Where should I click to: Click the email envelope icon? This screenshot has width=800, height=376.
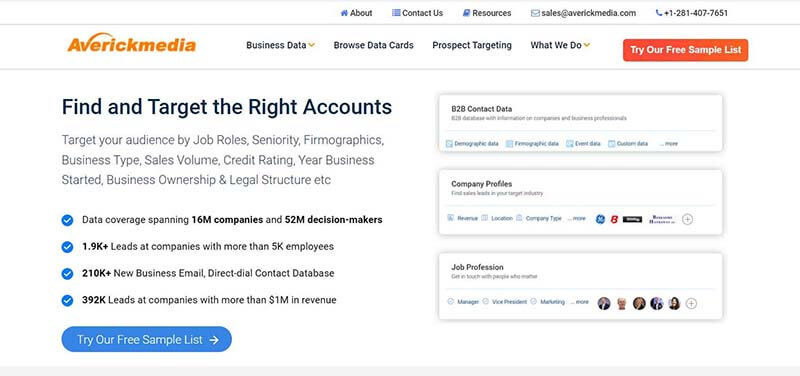click(x=535, y=13)
